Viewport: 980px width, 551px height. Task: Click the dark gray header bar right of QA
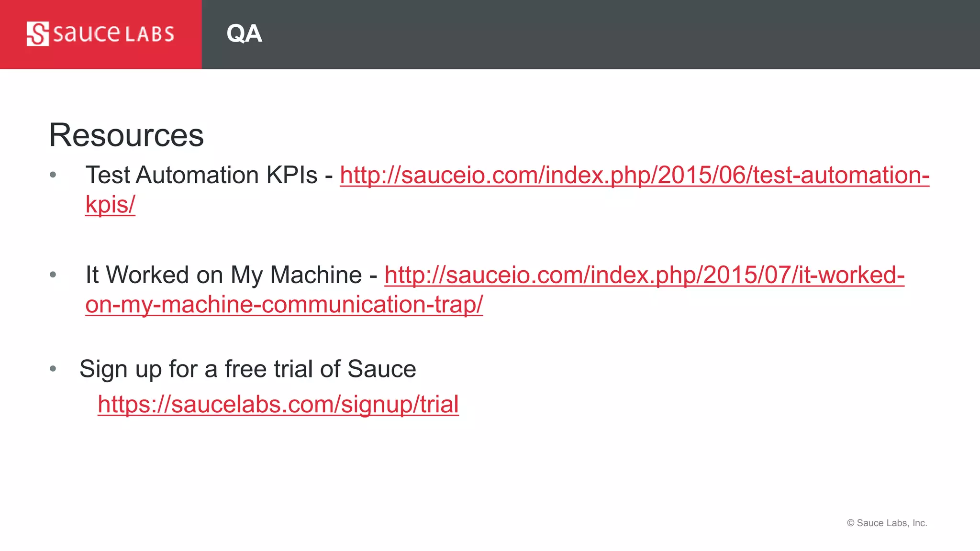[x=622, y=34]
